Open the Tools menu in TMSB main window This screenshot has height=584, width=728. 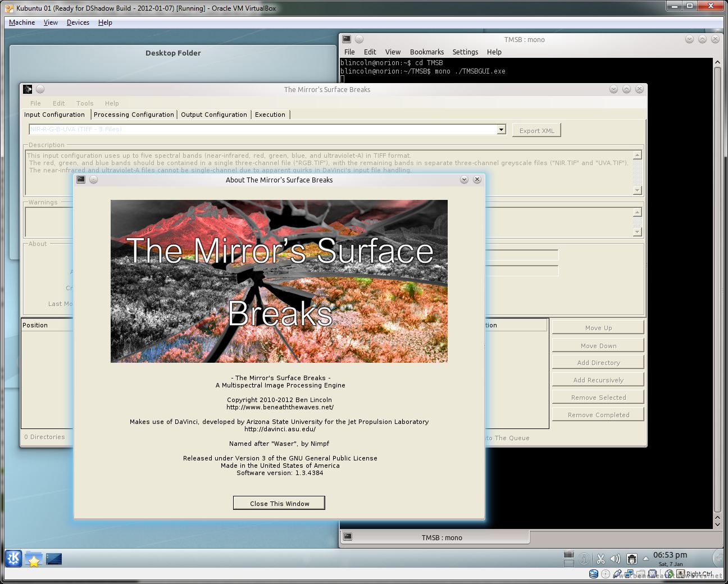point(85,103)
